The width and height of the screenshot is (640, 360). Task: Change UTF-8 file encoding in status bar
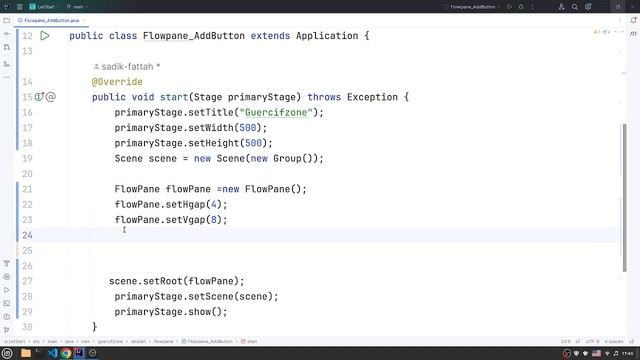592,341
